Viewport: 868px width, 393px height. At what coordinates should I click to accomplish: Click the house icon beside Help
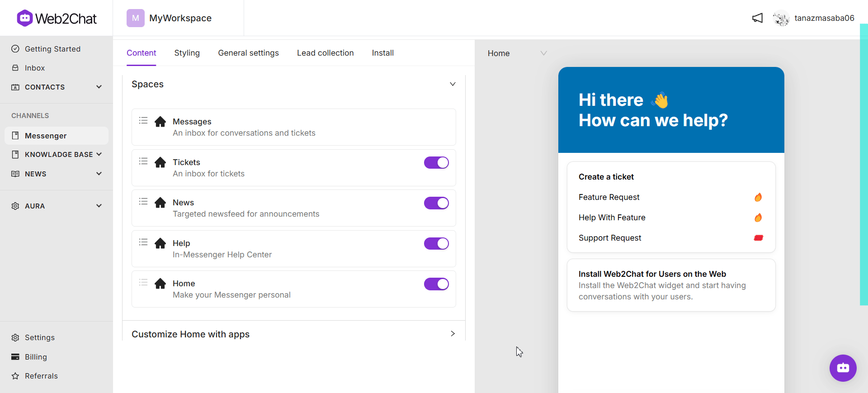pos(160,243)
